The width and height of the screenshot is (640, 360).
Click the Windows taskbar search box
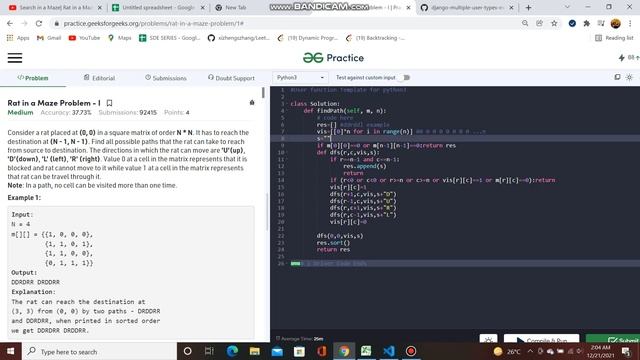pyautogui.click(x=99, y=351)
